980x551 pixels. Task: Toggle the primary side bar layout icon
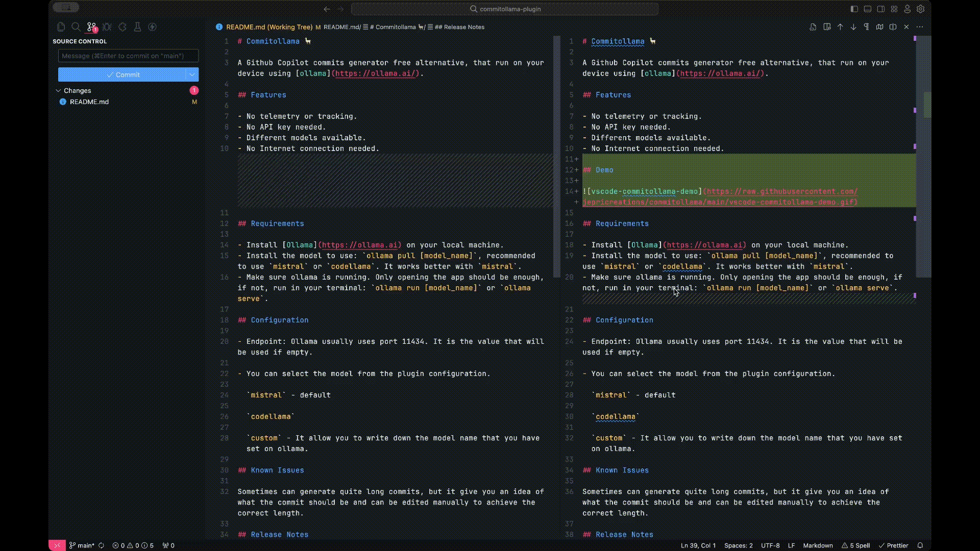coord(854,9)
